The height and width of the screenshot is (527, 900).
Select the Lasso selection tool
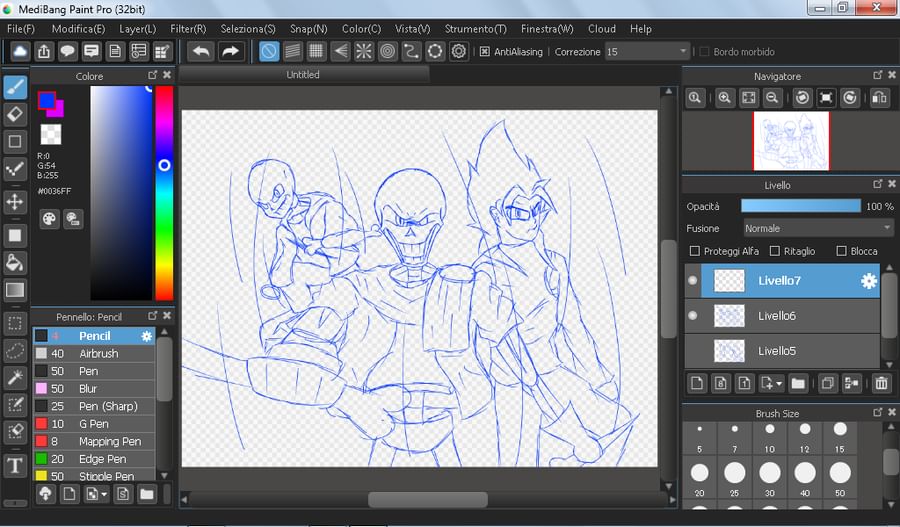[15, 350]
